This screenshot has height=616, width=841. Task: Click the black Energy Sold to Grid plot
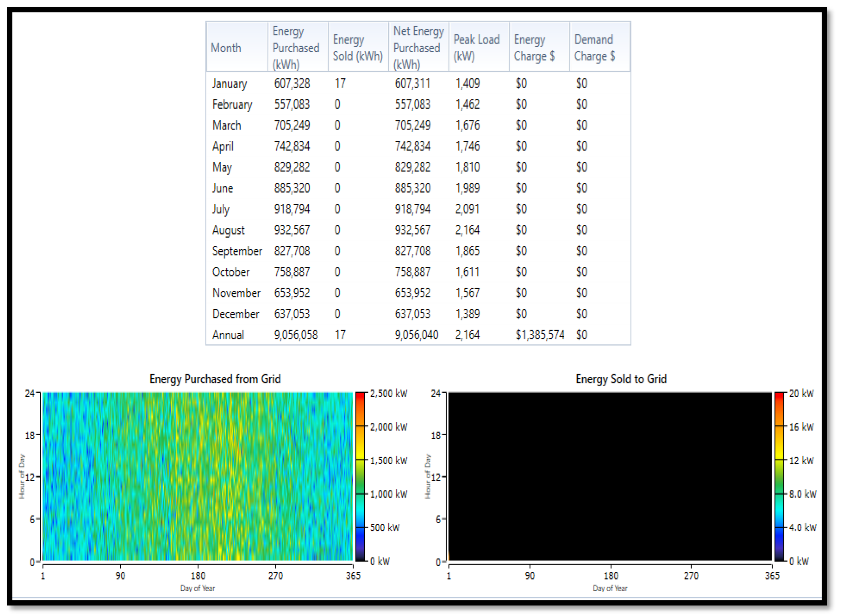(610, 476)
